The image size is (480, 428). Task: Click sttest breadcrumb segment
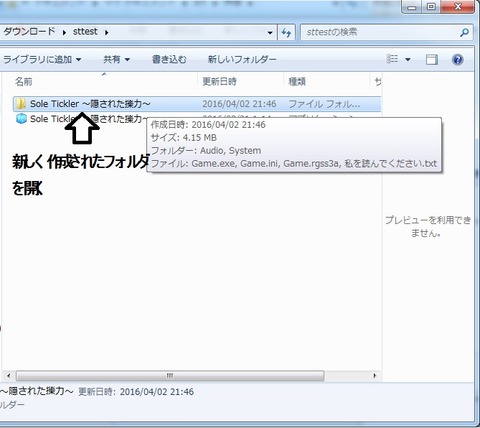click(x=85, y=32)
